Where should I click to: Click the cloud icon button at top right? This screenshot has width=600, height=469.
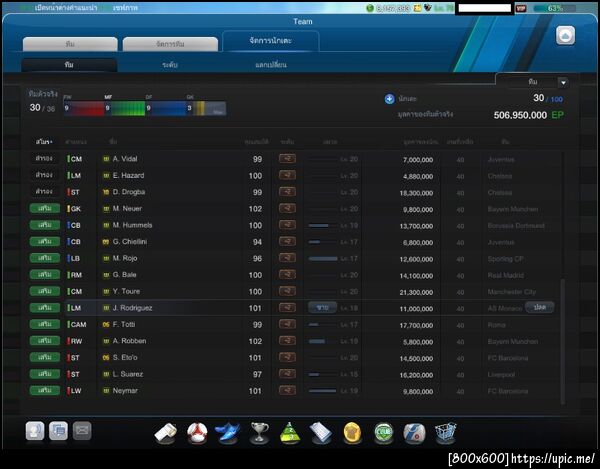click(565, 36)
